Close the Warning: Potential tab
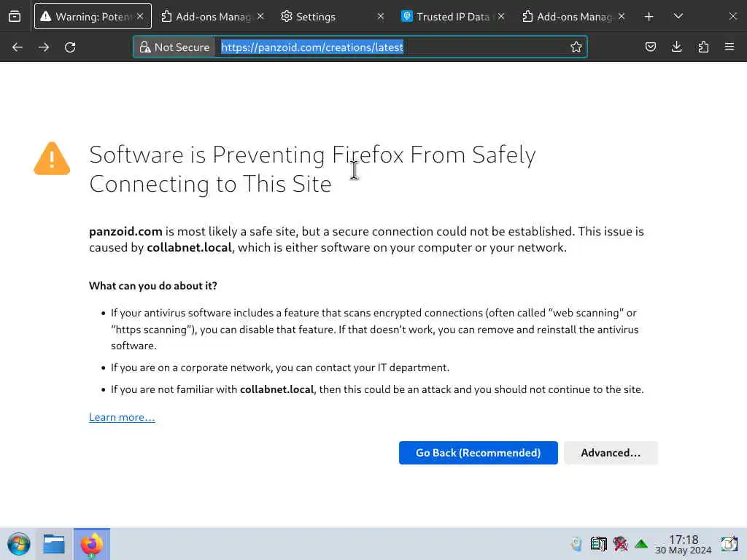Viewport: 747px width, 560px height. click(140, 16)
